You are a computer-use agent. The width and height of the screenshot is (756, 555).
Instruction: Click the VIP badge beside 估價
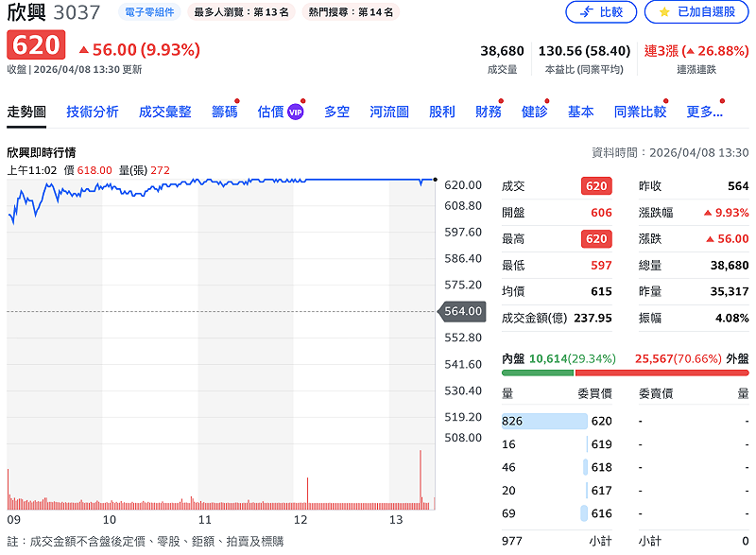[x=296, y=112]
